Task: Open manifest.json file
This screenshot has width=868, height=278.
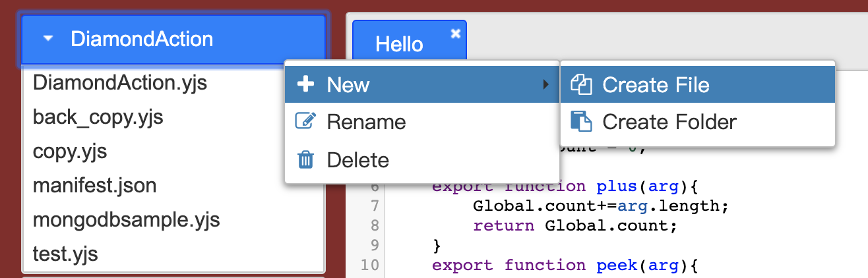Action: click(x=94, y=186)
